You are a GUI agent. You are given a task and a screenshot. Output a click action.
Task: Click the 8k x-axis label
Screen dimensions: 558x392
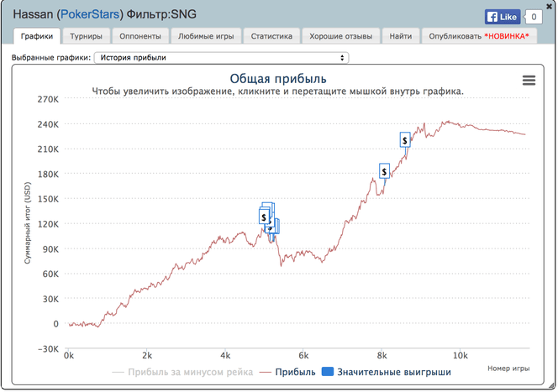382,355
